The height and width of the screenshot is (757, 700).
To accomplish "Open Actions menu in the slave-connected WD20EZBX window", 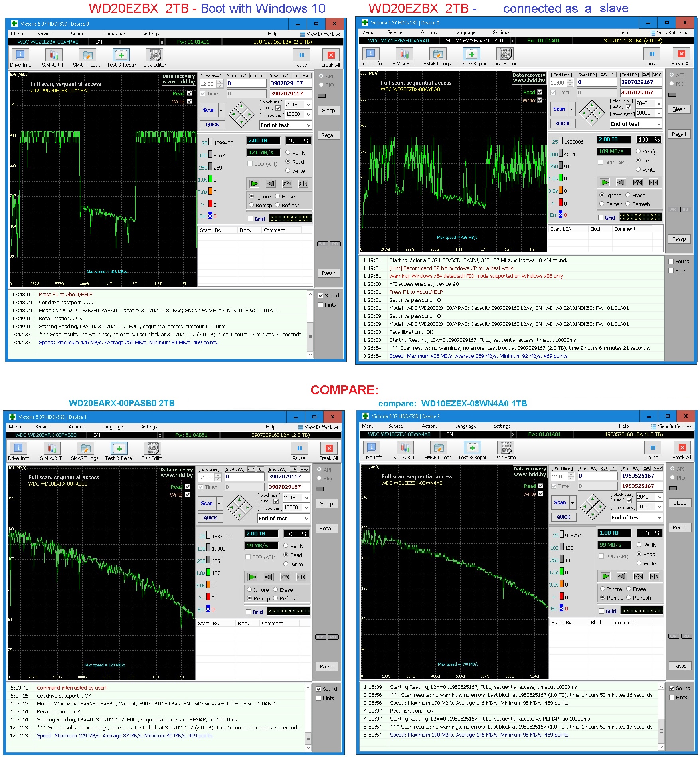I will click(429, 32).
